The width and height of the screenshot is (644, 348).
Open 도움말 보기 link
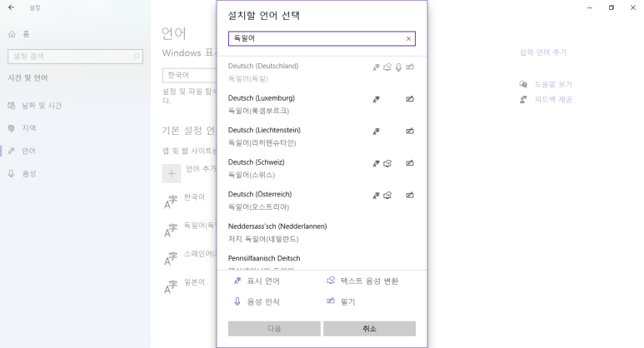553,84
